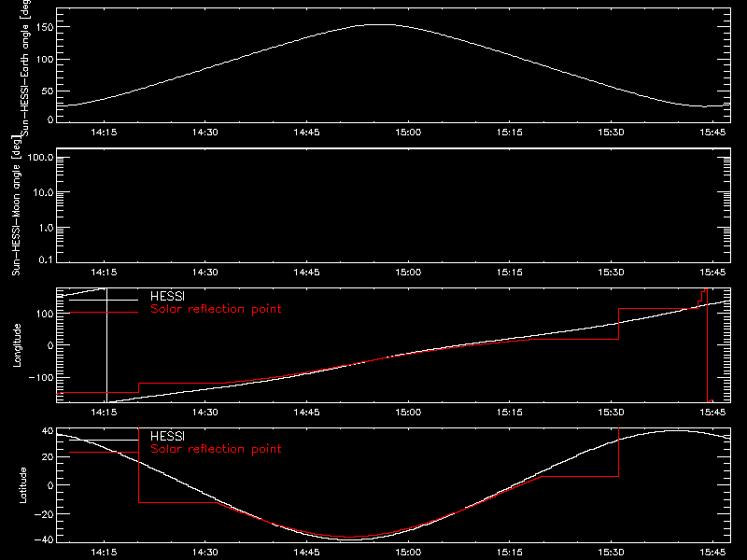Screen dimensions: 747x560
Task: Click "15:00" time label under Latitude plot
Action: 408,553
